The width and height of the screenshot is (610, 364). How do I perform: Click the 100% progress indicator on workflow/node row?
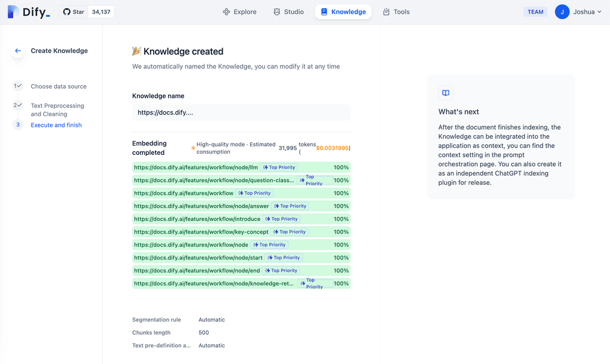tap(341, 244)
